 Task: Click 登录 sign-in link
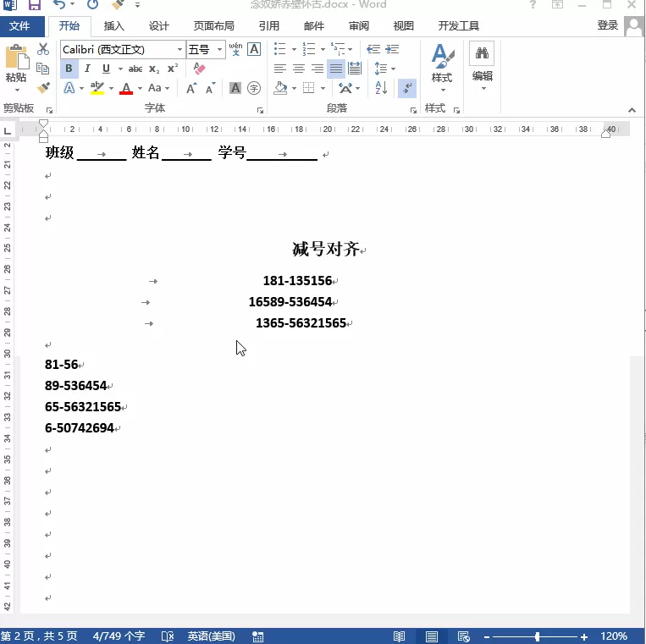[x=608, y=25]
